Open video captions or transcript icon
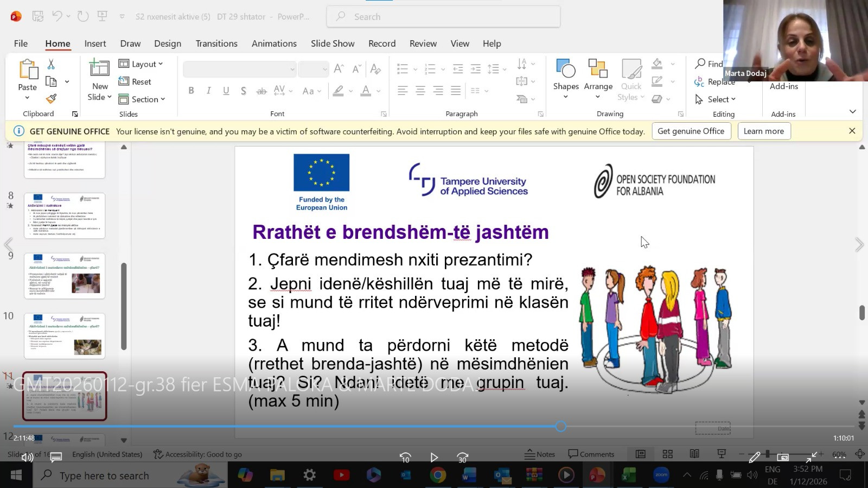Screen dimensions: 868x488 point(56,458)
